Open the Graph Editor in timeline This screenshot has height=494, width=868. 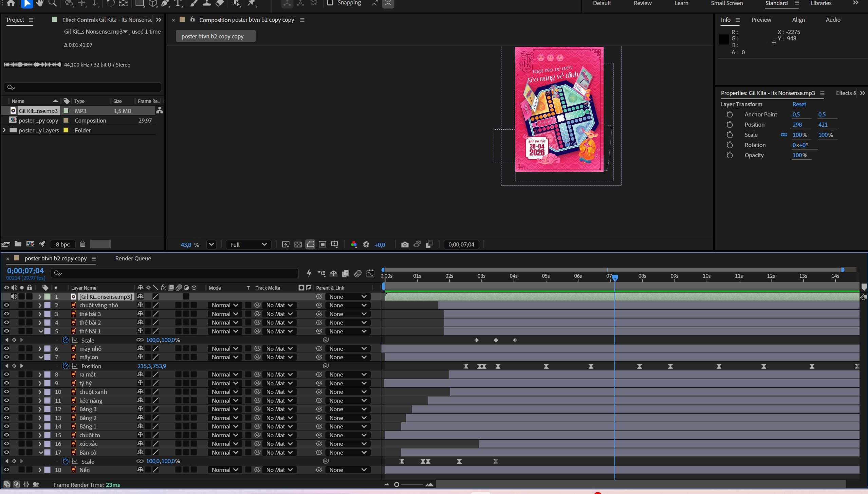[370, 273]
